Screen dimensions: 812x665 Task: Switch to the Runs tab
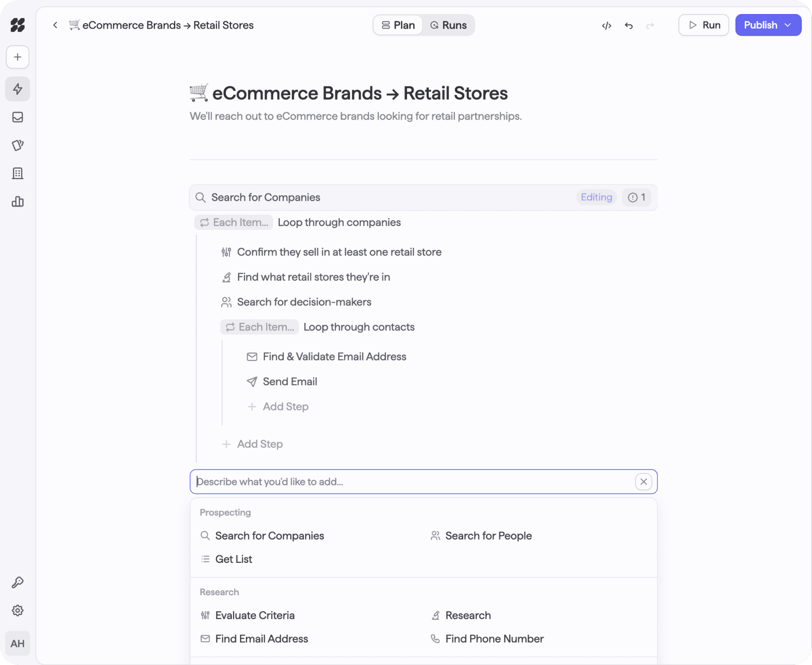point(449,25)
